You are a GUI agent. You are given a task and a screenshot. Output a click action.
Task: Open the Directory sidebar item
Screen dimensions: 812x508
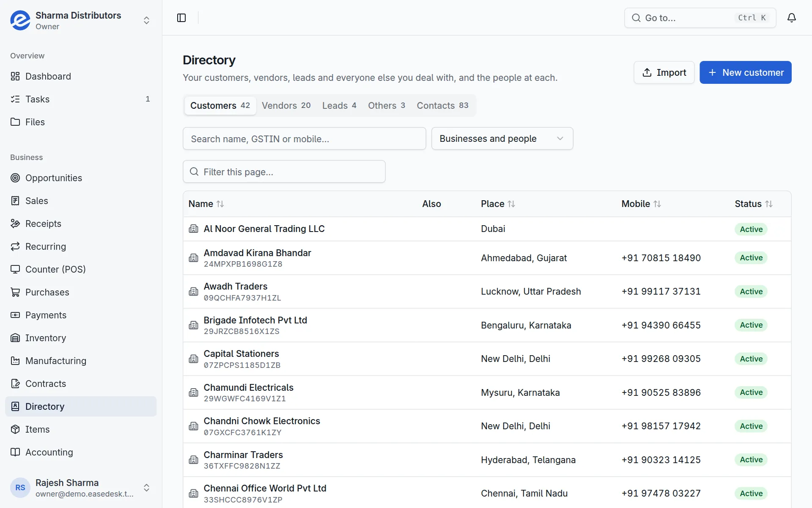81,406
